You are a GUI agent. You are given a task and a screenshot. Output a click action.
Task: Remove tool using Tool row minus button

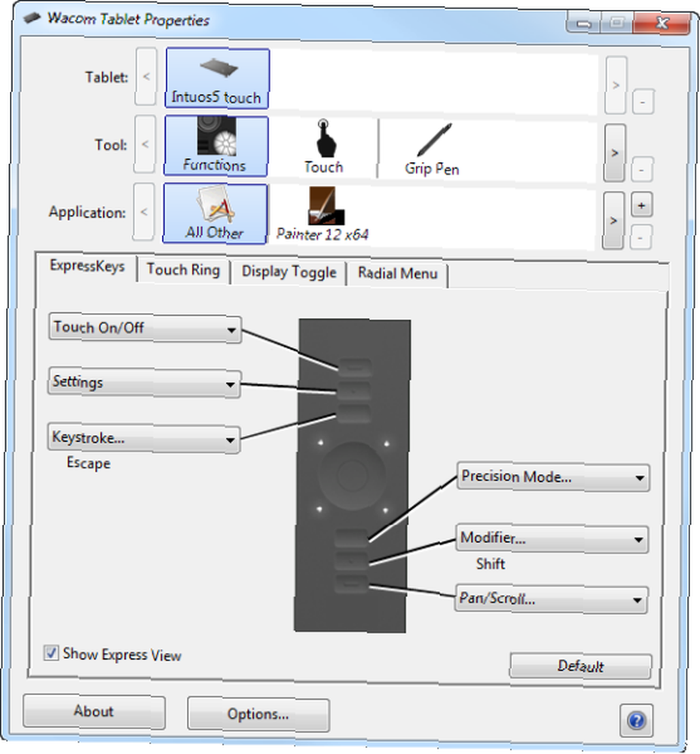point(641,169)
